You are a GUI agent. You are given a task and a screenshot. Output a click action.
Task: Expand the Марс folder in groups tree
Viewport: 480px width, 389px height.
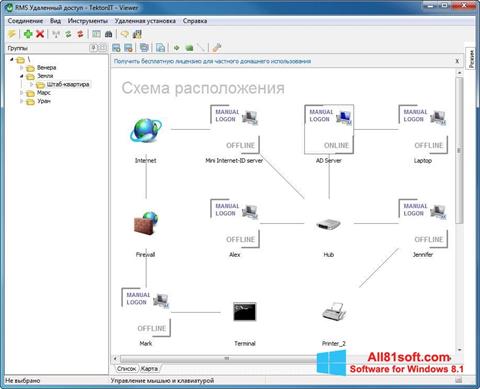pos(22,93)
